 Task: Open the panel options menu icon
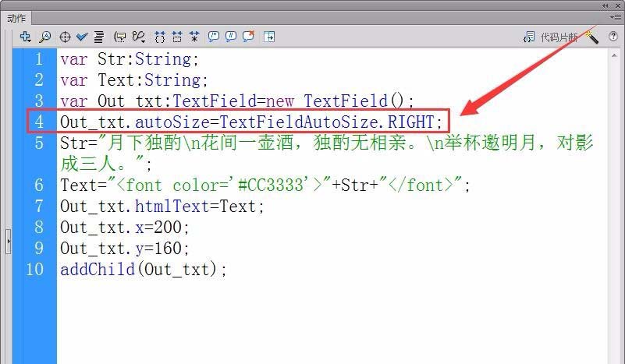click(x=615, y=17)
